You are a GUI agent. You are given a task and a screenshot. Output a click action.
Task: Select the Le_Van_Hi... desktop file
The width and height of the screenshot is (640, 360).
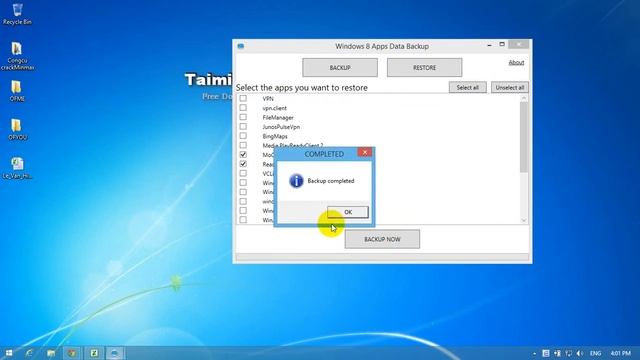17,168
